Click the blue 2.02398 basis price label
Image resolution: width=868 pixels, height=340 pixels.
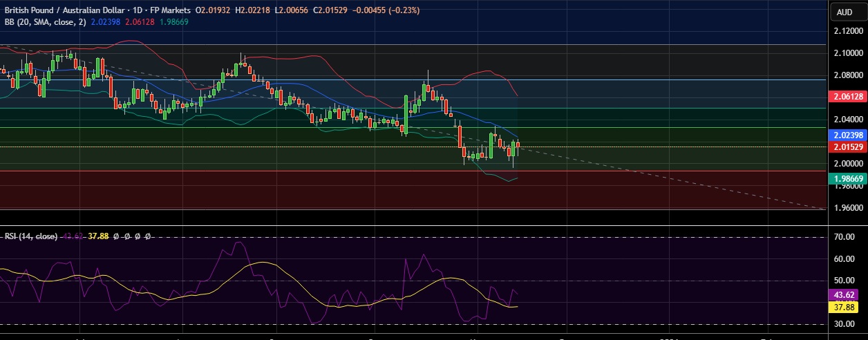(847, 135)
